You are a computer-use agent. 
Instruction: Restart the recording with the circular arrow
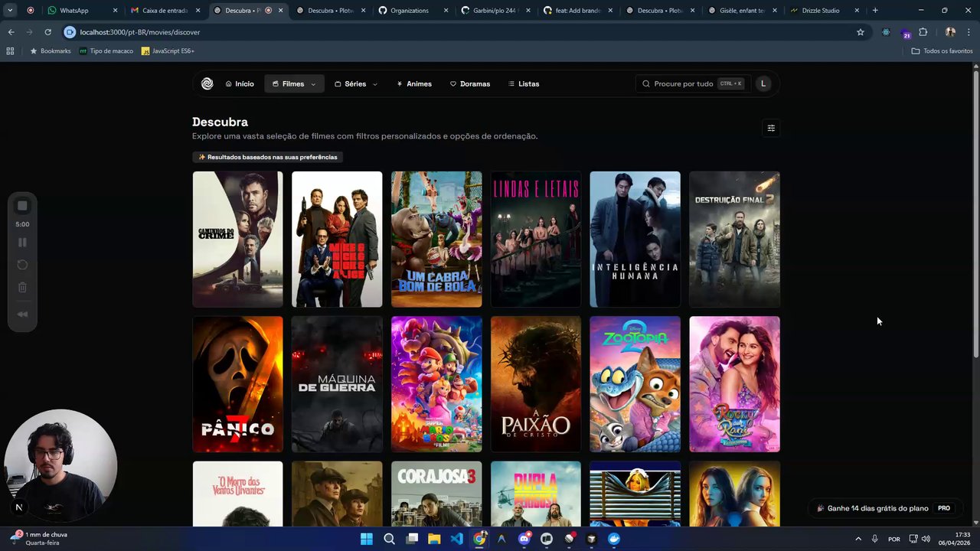point(22,265)
